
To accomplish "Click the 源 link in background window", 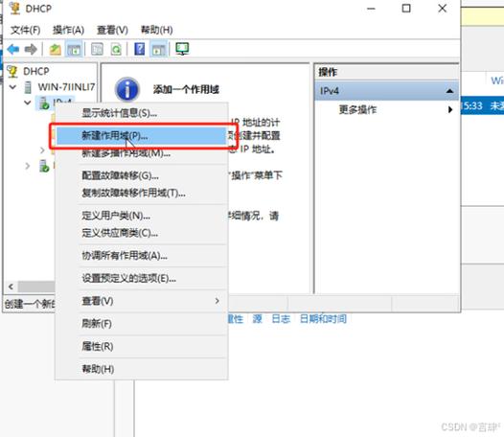I will [257, 319].
